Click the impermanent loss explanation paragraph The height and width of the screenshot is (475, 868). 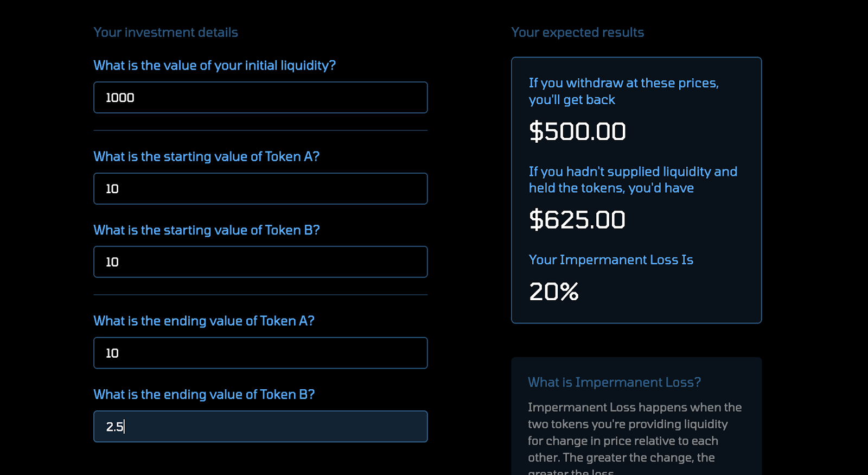635,434
